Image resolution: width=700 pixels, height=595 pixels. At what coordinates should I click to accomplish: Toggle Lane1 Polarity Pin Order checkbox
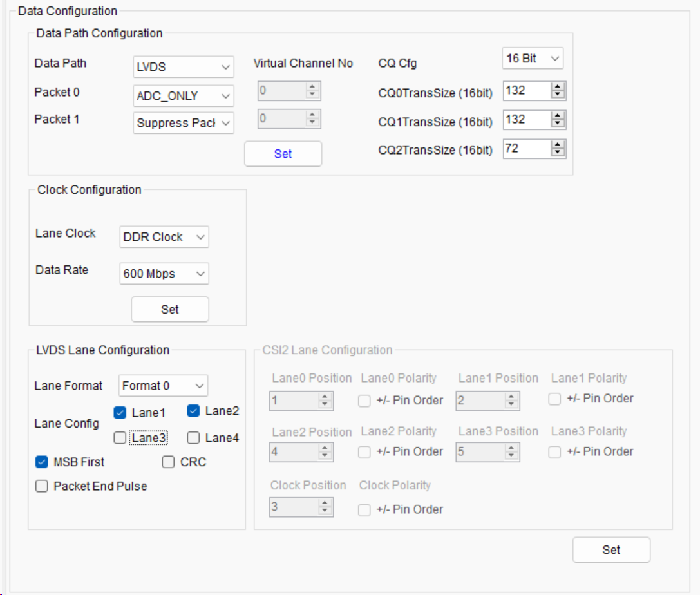554,399
